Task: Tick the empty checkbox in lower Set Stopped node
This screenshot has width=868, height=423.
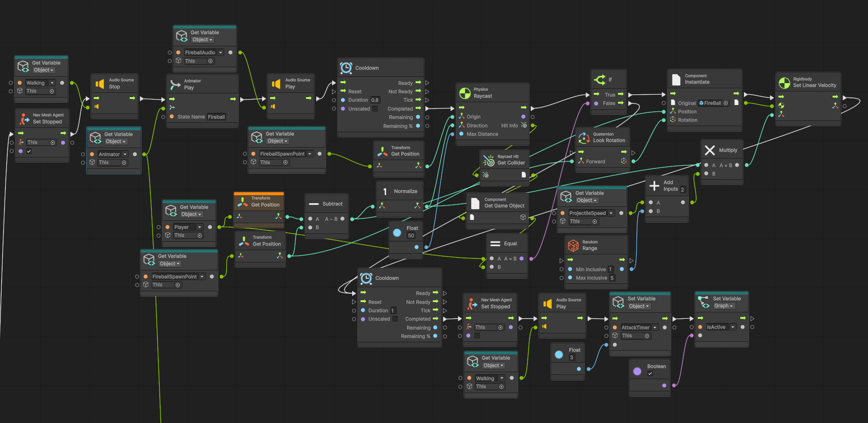Action: coord(477,336)
